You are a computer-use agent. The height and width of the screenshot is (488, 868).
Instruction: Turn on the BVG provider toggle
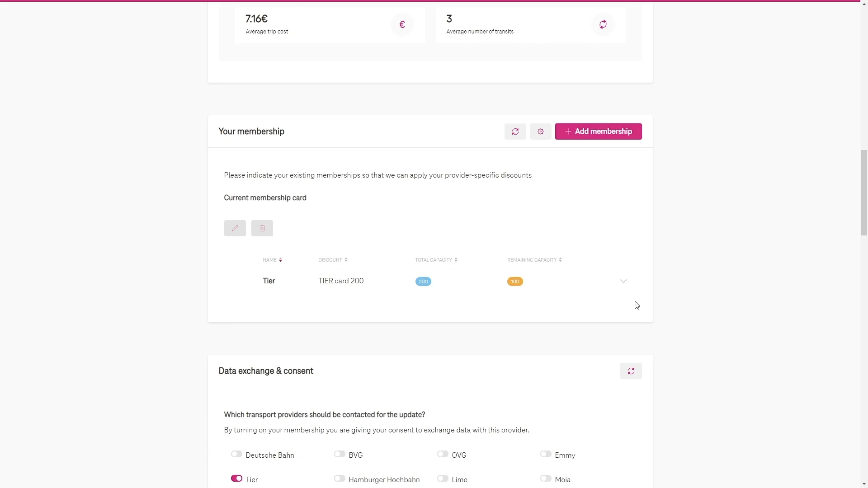(340, 454)
